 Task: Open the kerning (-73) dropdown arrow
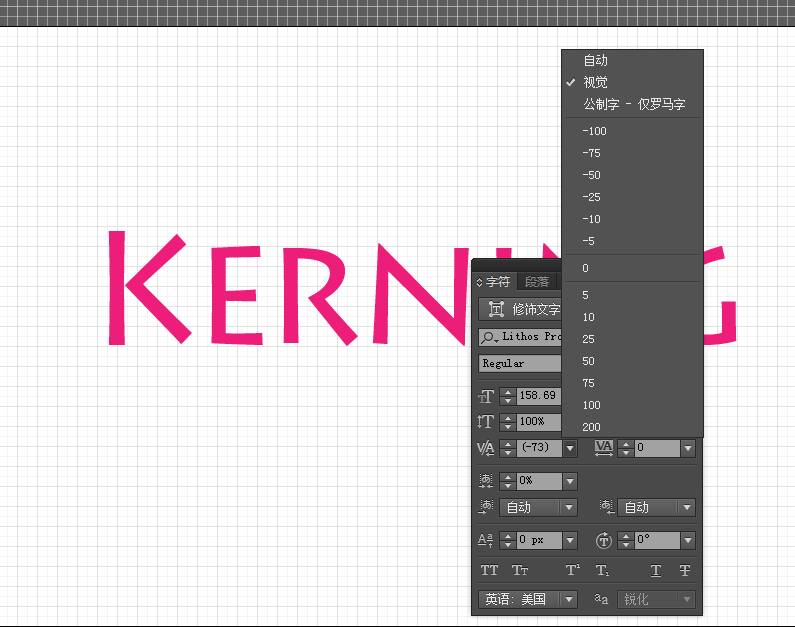pyautogui.click(x=570, y=449)
